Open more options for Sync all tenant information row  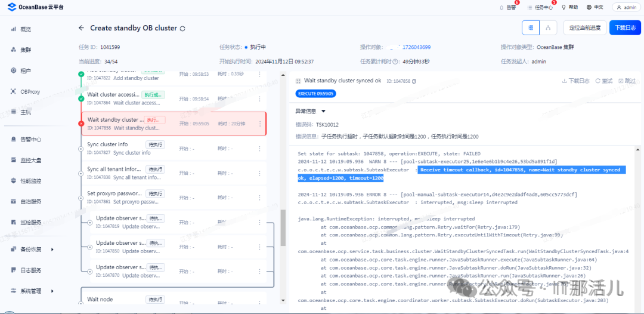(259, 173)
